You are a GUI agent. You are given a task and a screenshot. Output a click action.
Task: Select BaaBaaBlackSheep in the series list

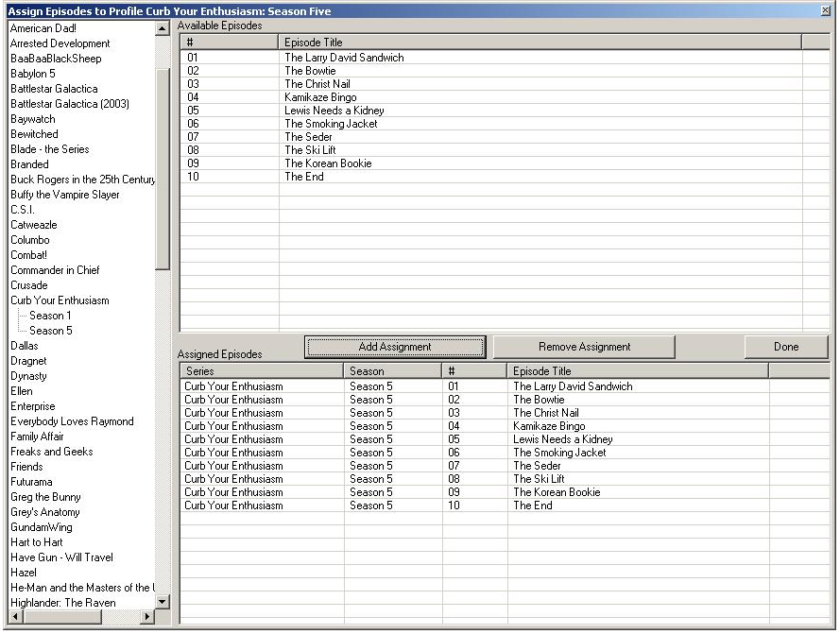click(56, 59)
